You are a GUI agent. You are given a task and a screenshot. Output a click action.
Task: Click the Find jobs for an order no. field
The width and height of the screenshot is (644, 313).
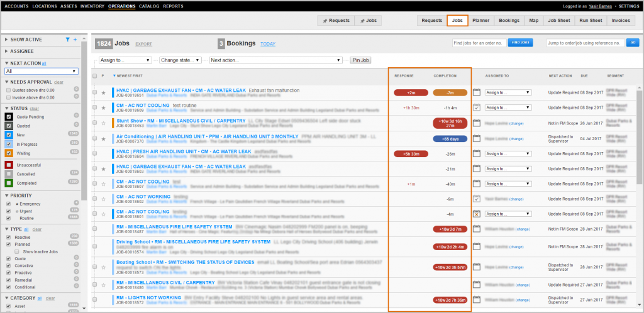coord(478,43)
